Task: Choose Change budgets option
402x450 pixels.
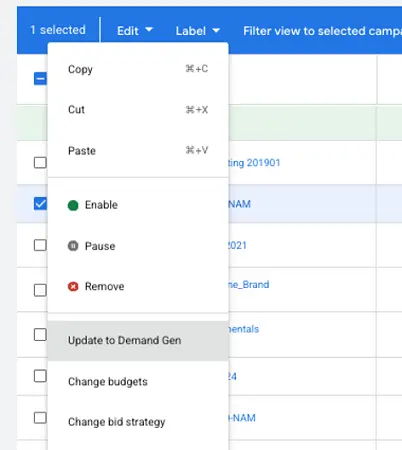Action: pyautogui.click(x=138, y=382)
